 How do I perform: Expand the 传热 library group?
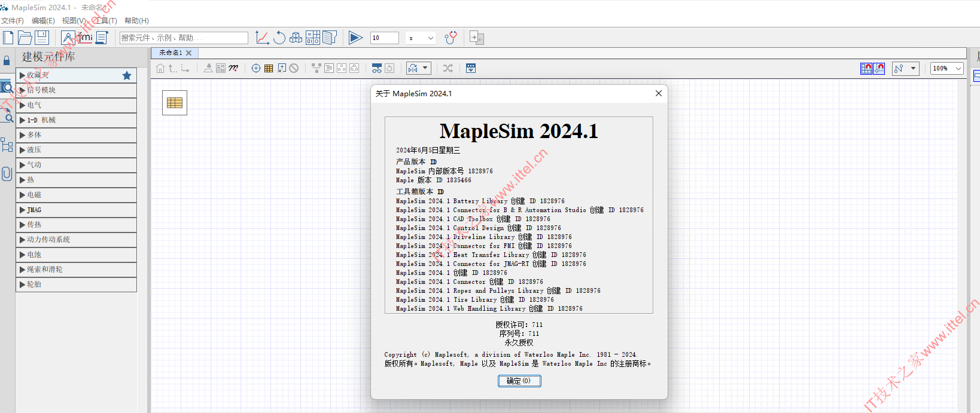(76, 225)
